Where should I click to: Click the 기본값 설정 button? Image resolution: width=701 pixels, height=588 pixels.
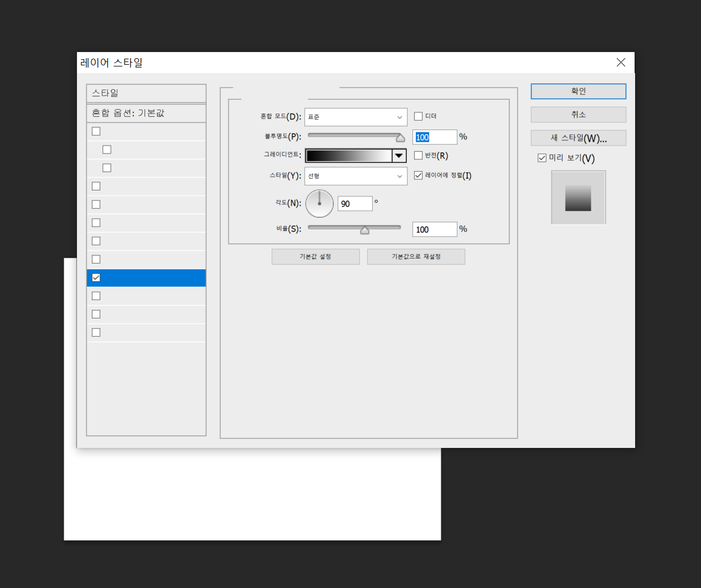pos(315,256)
